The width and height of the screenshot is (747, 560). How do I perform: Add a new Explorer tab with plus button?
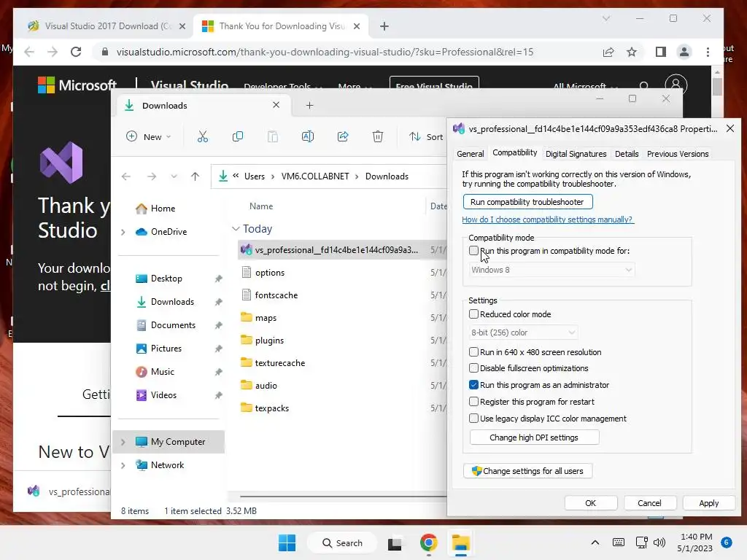coord(309,105)
